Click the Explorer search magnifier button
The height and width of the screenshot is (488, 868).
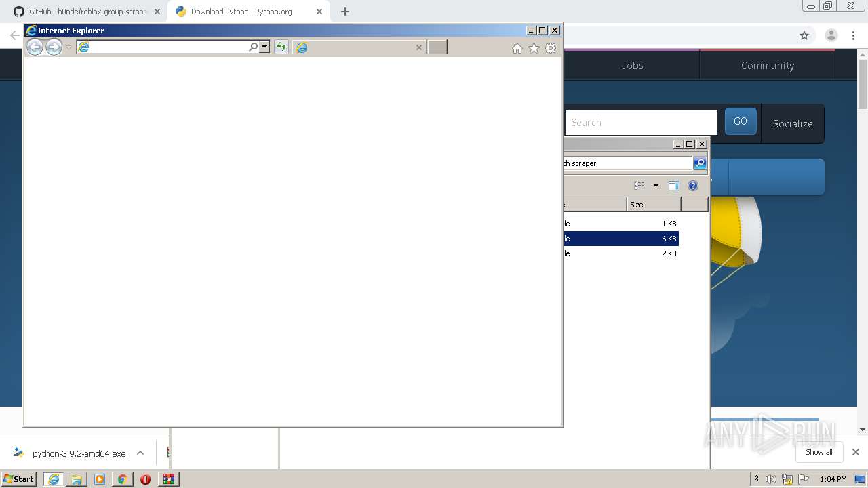[700, 163]
